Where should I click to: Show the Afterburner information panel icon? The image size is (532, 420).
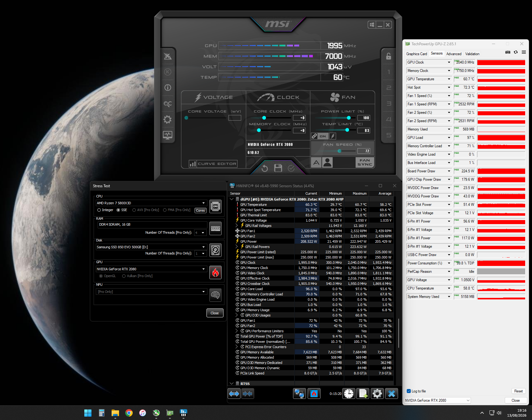[168, 88]
